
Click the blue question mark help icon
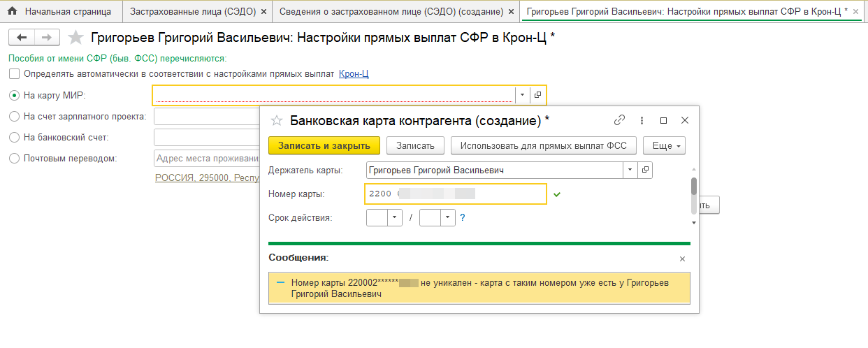click(462, 217)
